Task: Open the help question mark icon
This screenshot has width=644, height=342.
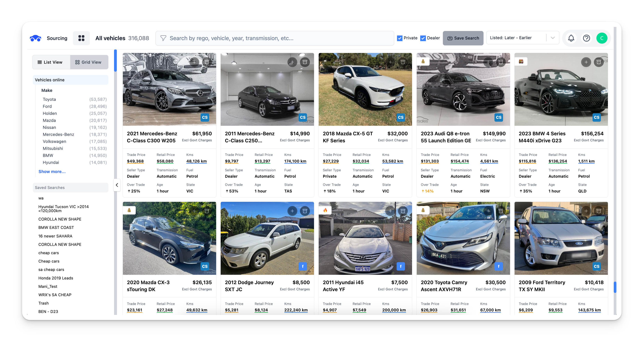Action: tap(586, 38)
